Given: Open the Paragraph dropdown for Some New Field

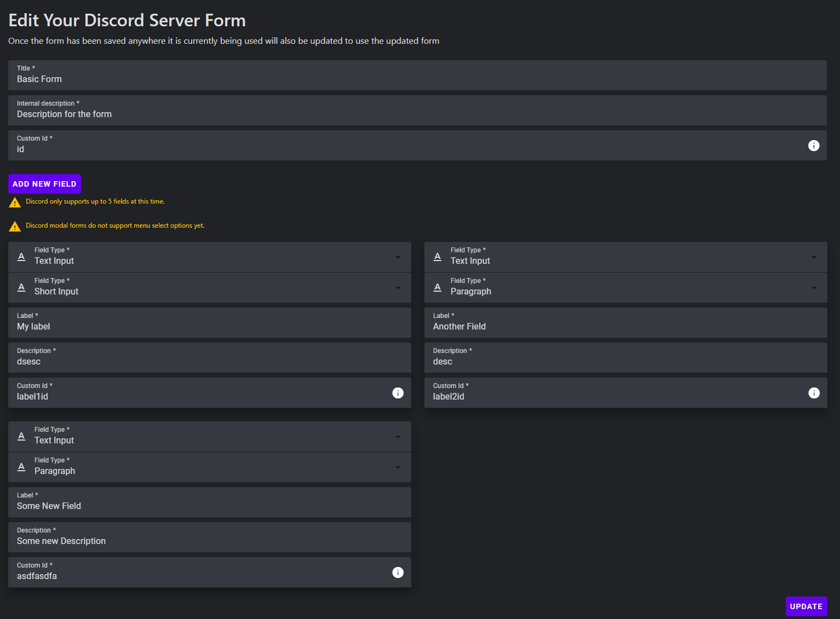Looking at the screenshot, I should click(x=210, y=467).
